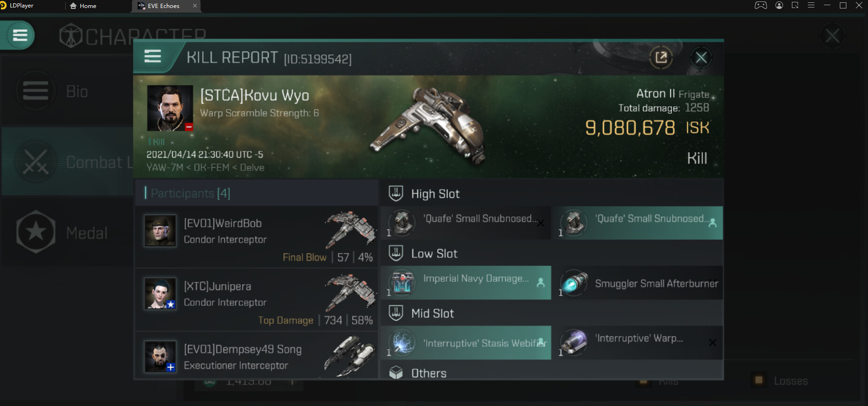Image resolution: width=868 pixels, height=406 pixels.
Task: Click the share kill report icon
Action: (x=661, y=58)
